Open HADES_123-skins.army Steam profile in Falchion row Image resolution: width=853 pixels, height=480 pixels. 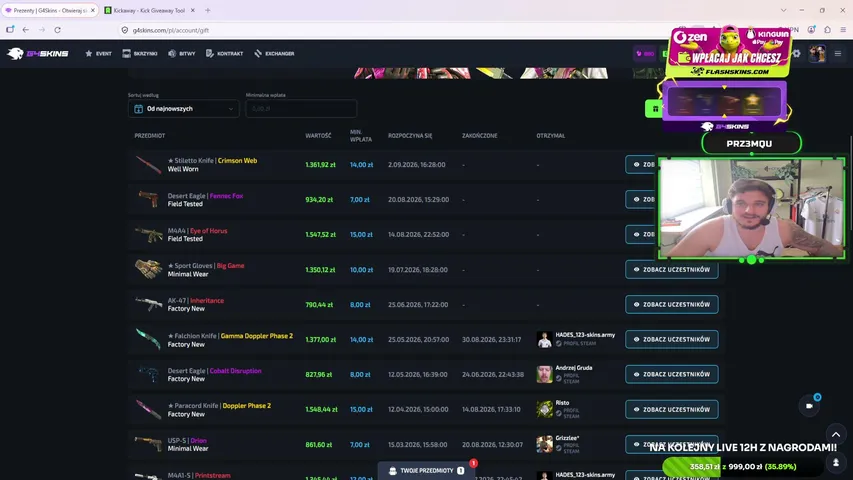point(576,343)
